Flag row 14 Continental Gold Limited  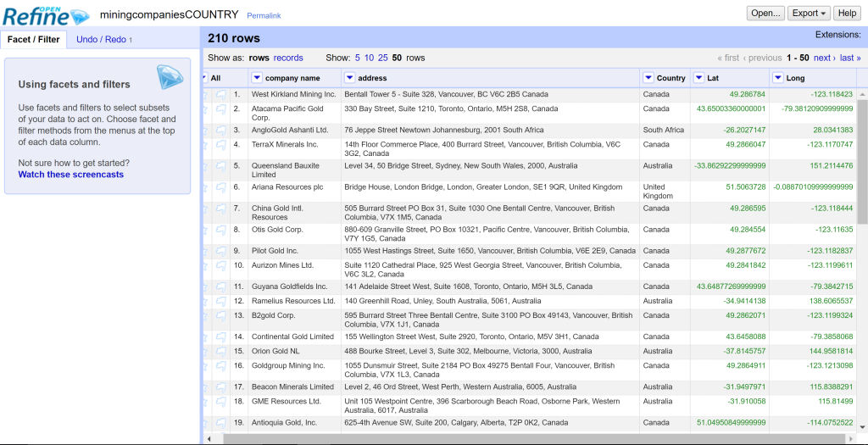click(x=221, y=337)
